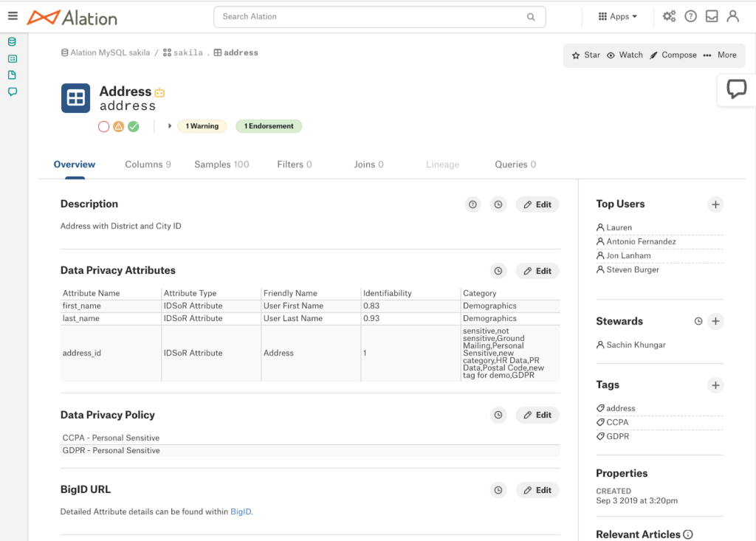Watch the address table

click(x=625, y=55)
